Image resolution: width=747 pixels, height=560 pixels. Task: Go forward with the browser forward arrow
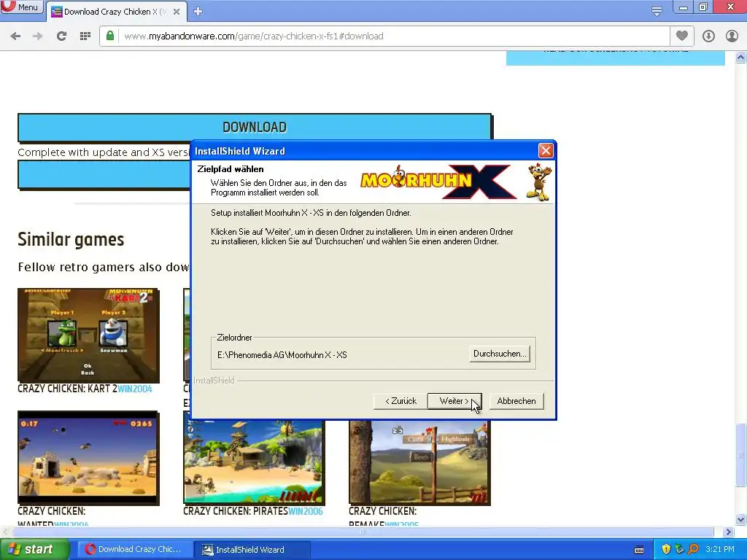(38, 36)
